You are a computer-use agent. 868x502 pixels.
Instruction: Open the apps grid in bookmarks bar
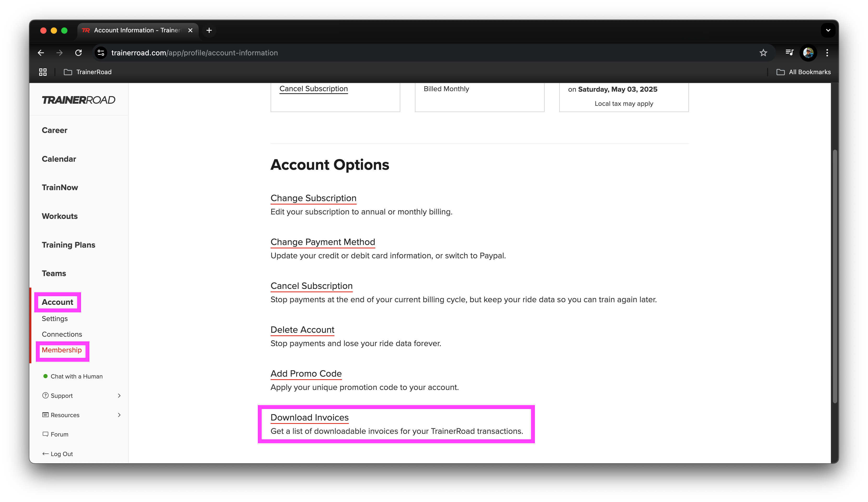[43, 72]
